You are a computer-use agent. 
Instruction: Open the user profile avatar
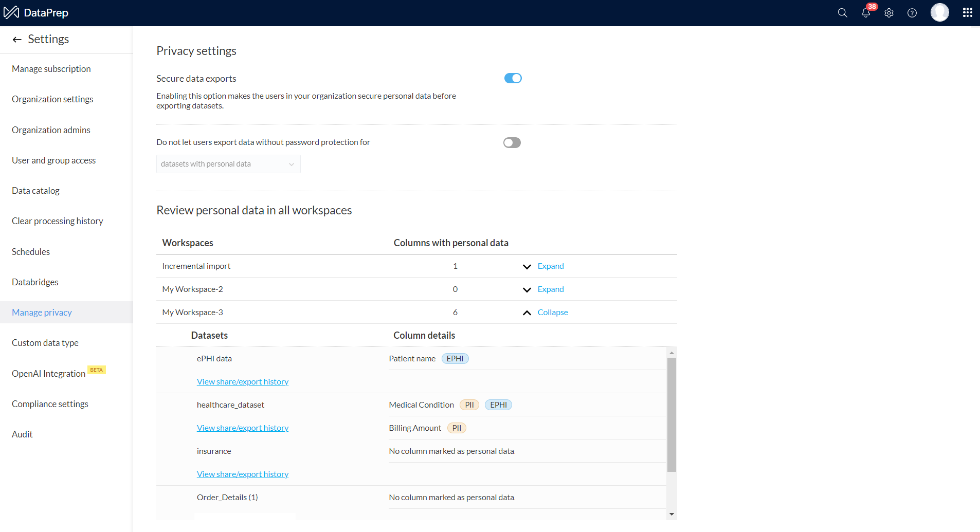940,12
